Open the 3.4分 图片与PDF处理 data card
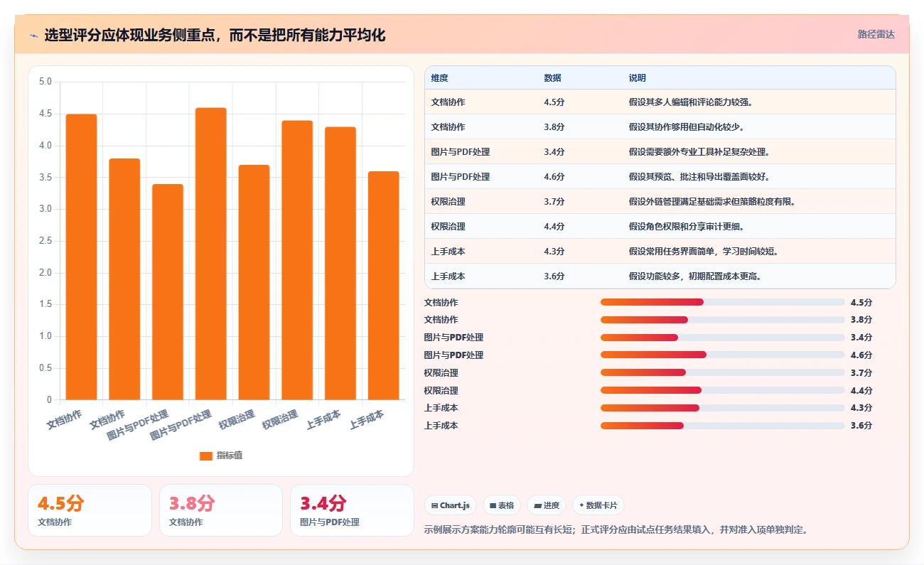 coord(353,510)
